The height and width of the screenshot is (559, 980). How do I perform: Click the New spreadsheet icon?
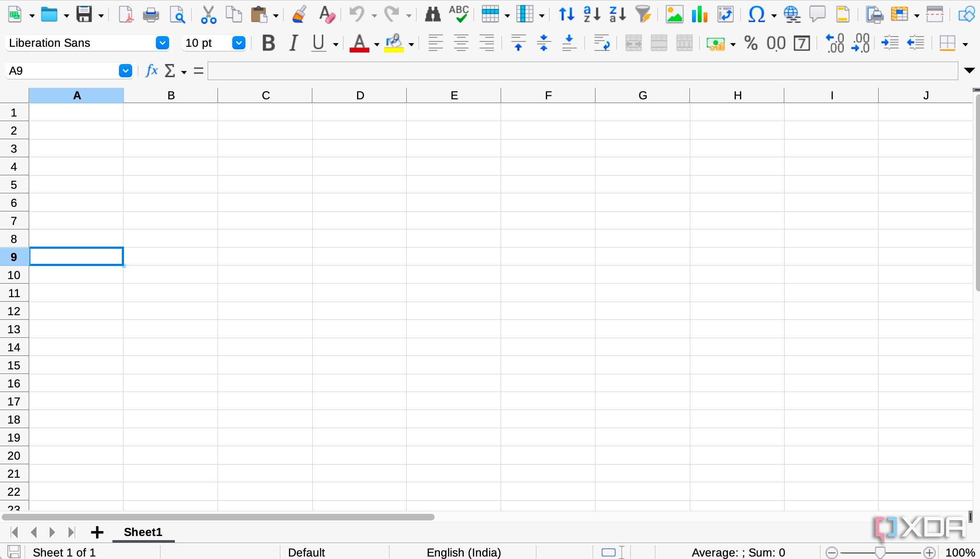click(x=15, y=15)
